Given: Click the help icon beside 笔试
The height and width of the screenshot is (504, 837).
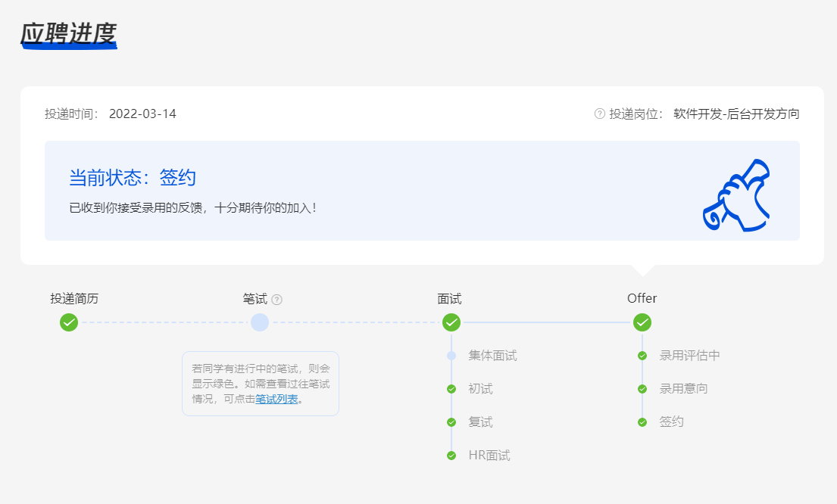Looking at the screenshot, I should pyautogui.click(x=277, y=300).
